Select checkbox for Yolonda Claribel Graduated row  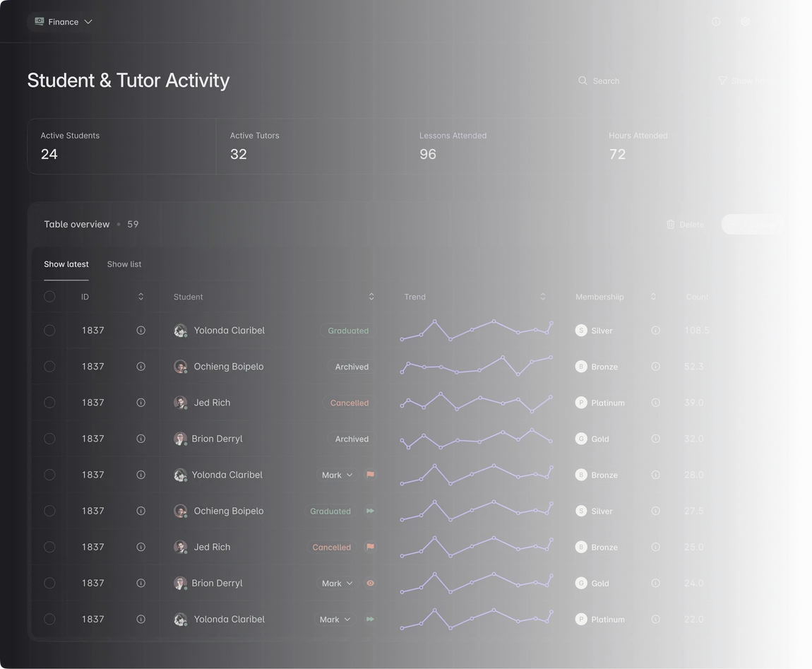(x=49, y=330)
